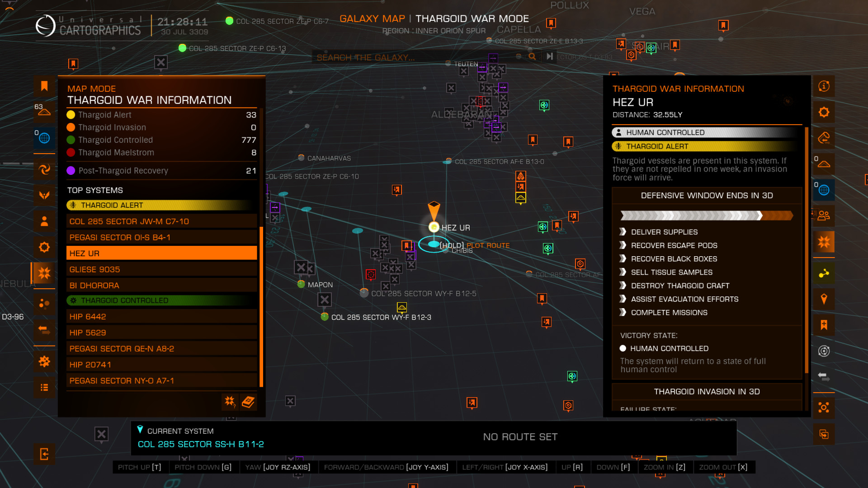The width and height of the screenshot is (868, 488).
Task: Click HIP 5629 list entry
Action: (x=161, y=333)
